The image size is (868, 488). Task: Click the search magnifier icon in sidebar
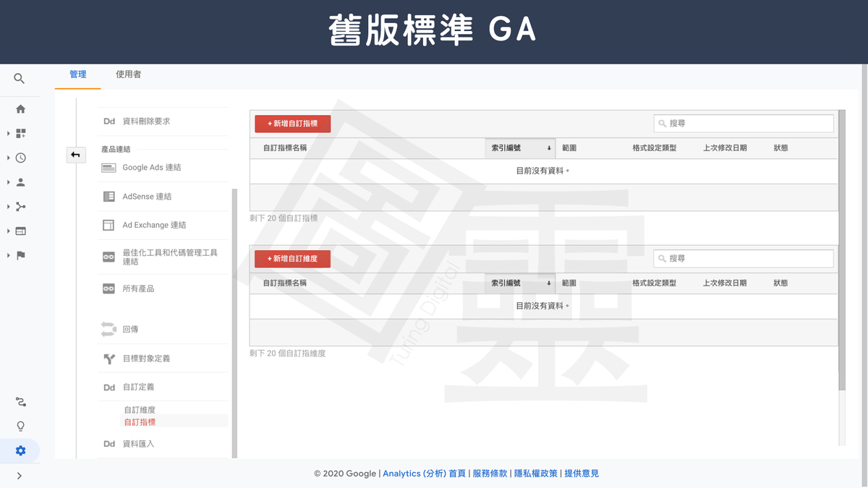(20, 79)
